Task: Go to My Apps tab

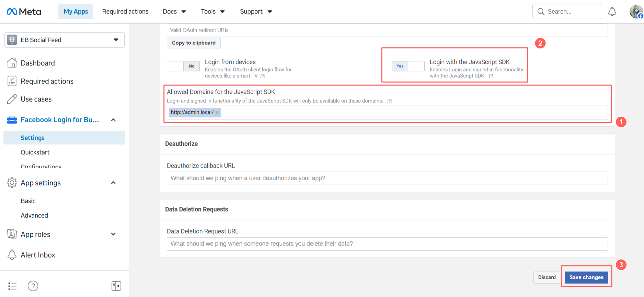Action: pyautogui.click(x=76, y=12)
